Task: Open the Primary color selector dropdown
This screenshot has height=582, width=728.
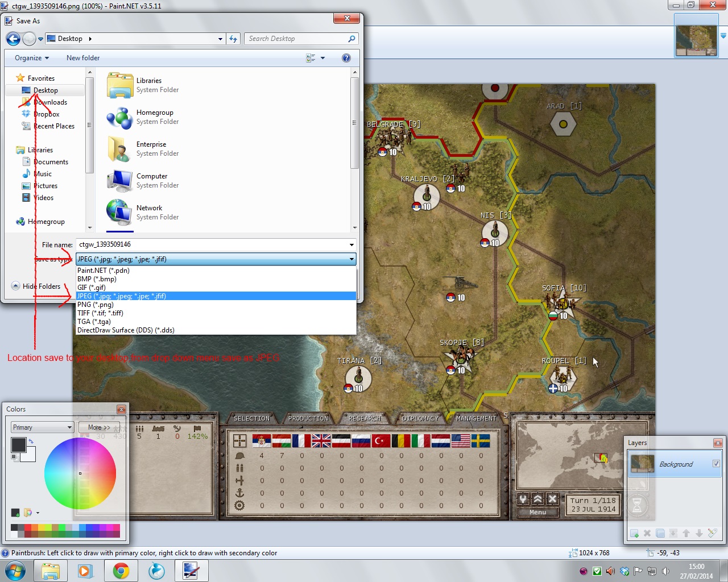Action: point(43,427)
